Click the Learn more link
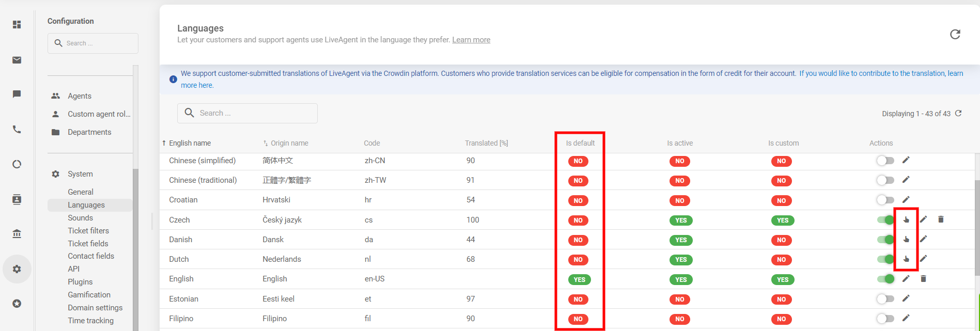Screen dimensions: 980x331 pos(471,40)
